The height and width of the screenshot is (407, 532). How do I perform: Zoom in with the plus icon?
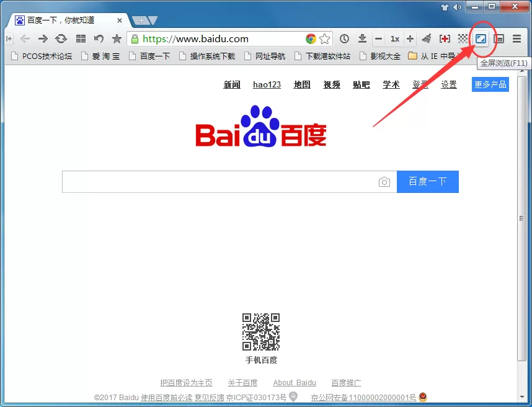pos(410,38)
